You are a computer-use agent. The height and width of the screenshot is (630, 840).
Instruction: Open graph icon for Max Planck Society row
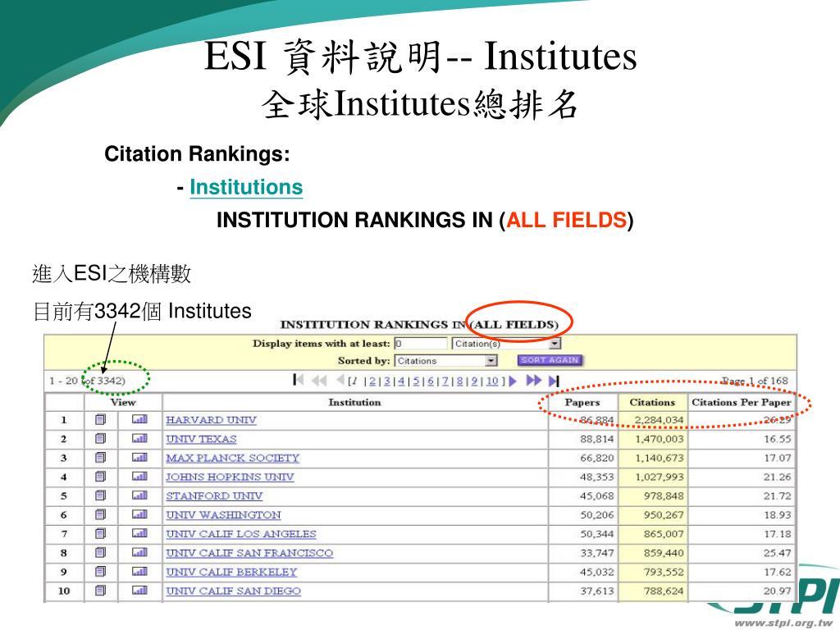[x=139, y=458]
